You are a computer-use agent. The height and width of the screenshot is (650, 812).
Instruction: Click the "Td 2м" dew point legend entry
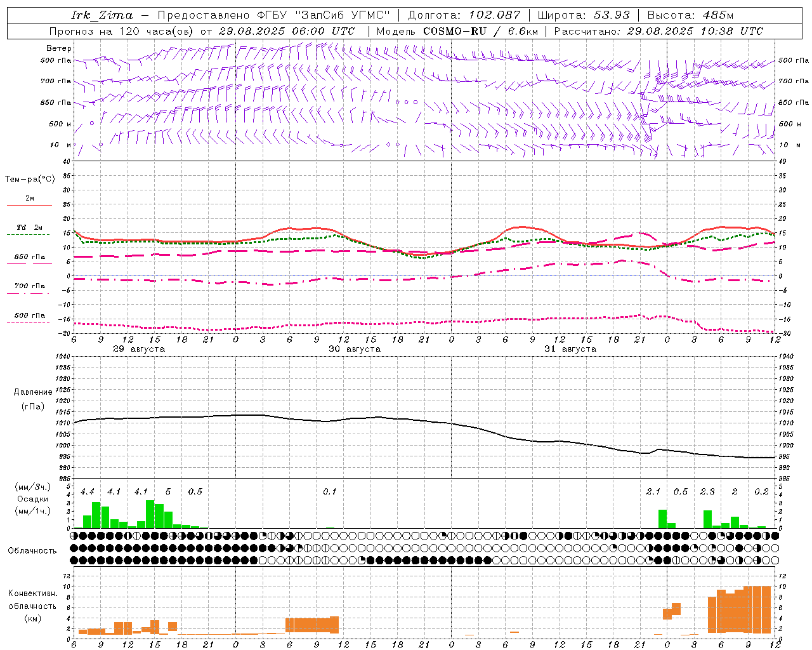(x=29, y=227)
